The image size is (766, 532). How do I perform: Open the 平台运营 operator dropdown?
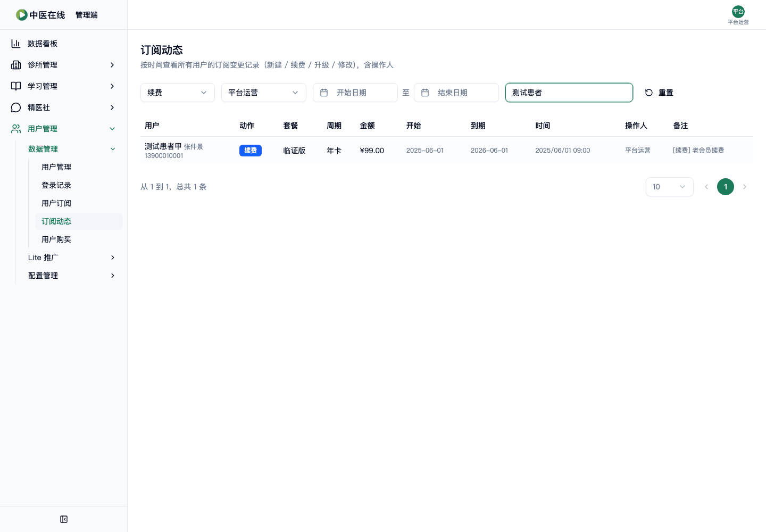point(264,93)
